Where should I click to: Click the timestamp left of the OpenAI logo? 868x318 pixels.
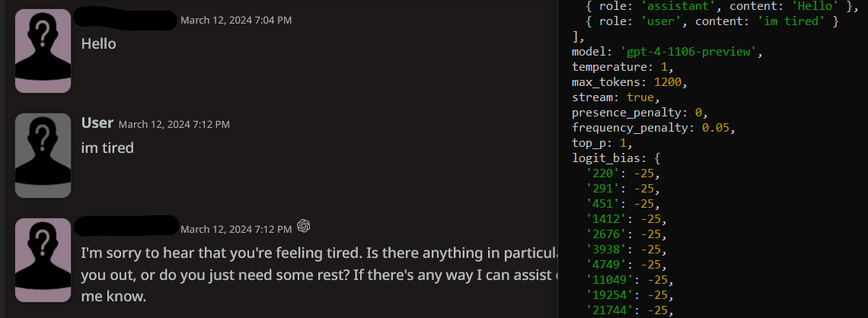pyautogui.click(x=236, y=229)
